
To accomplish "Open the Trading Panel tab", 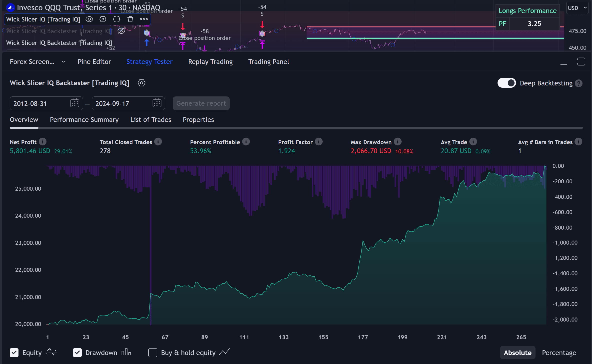I will 269,62.
